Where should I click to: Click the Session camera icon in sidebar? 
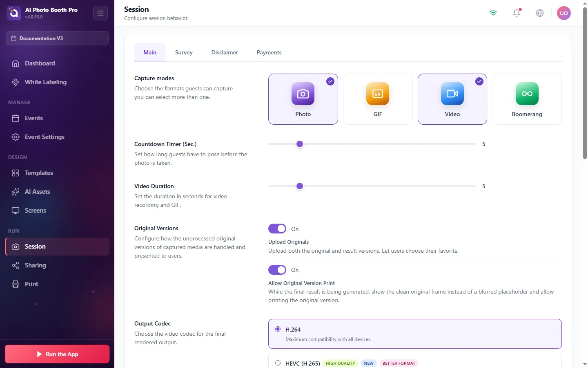[x=16, y=247]
